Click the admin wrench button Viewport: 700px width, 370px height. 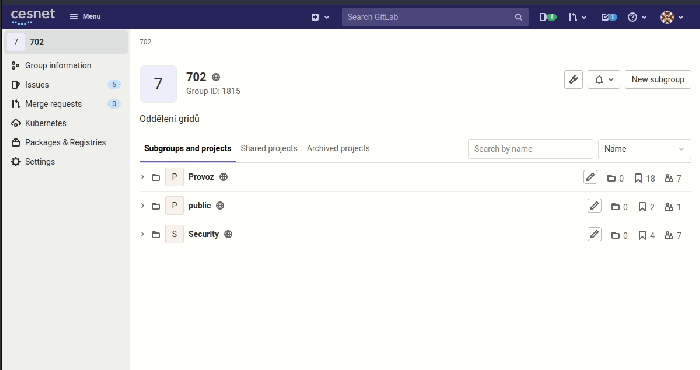pos(573,79)
